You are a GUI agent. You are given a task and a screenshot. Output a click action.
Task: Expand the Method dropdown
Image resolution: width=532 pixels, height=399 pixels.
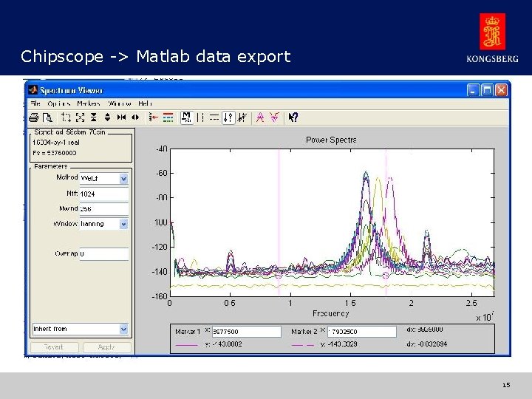tap(123, 179)
